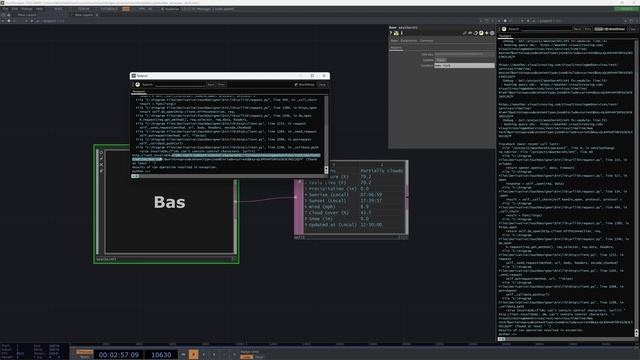Select the New Layout tab
Screen dimensions: 640x360
point(84,15)
